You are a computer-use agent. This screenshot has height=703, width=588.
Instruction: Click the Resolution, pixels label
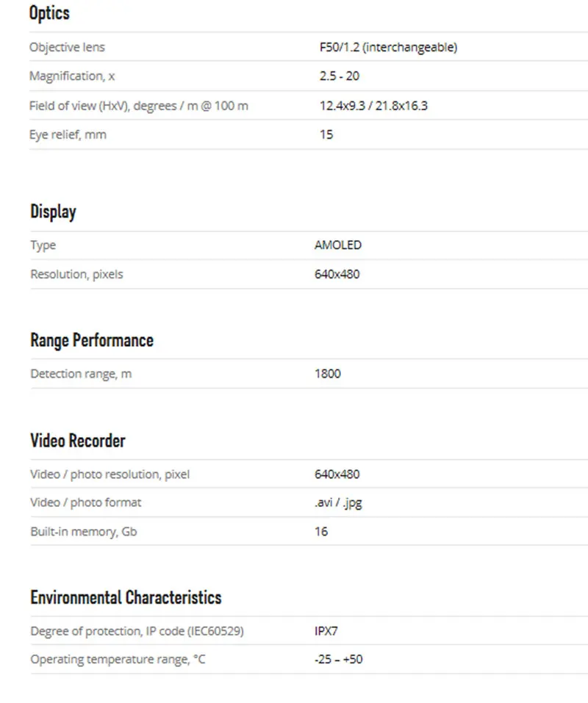pos(76,274)
